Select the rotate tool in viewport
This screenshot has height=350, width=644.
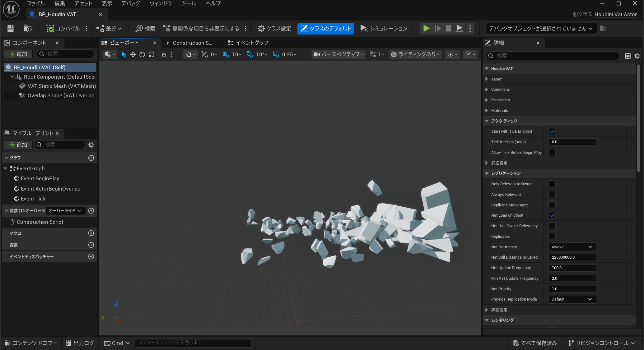142,54
